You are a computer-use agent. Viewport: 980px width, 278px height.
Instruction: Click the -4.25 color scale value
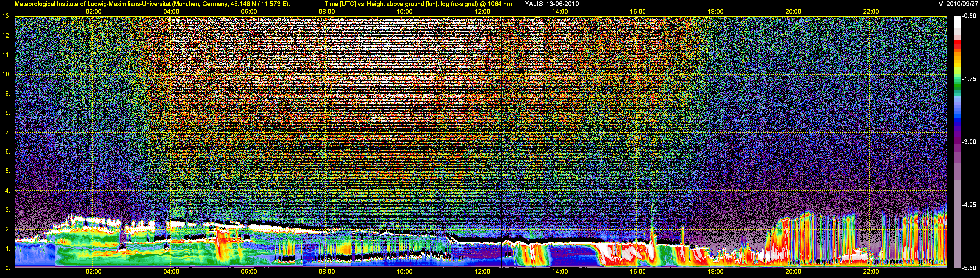pos(969,205)
